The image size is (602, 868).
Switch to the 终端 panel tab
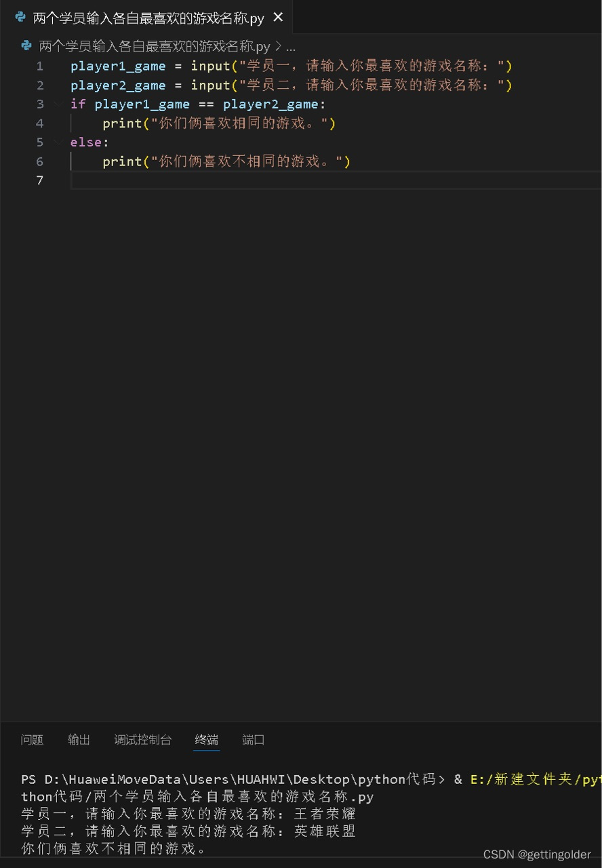coord(207,740)
